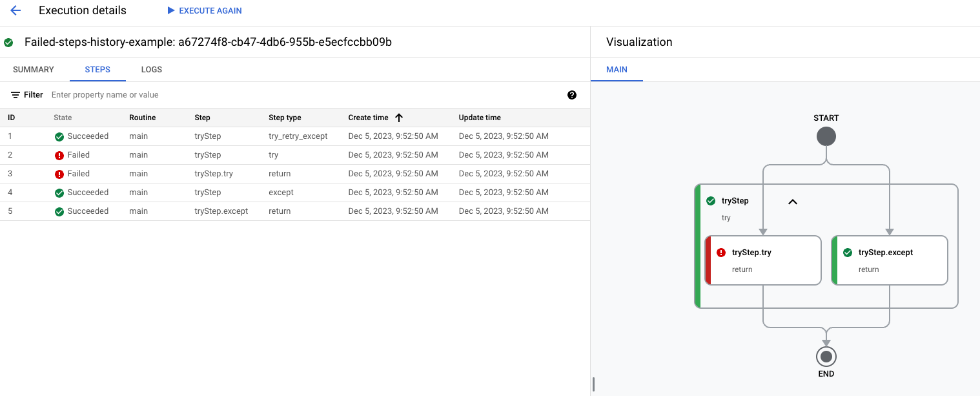980x396 pixels.
Task: Click the START node in the visualization
Action: (x=826, y=136)
